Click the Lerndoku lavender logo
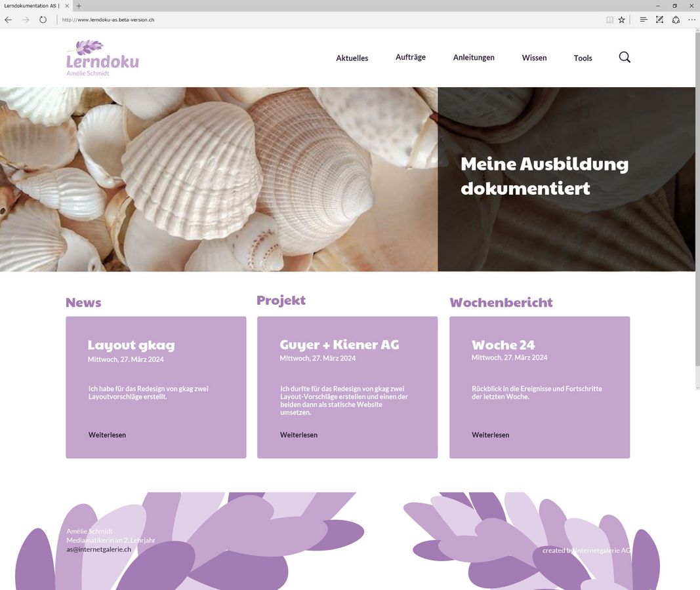The image size is (700, 590). 103,58
